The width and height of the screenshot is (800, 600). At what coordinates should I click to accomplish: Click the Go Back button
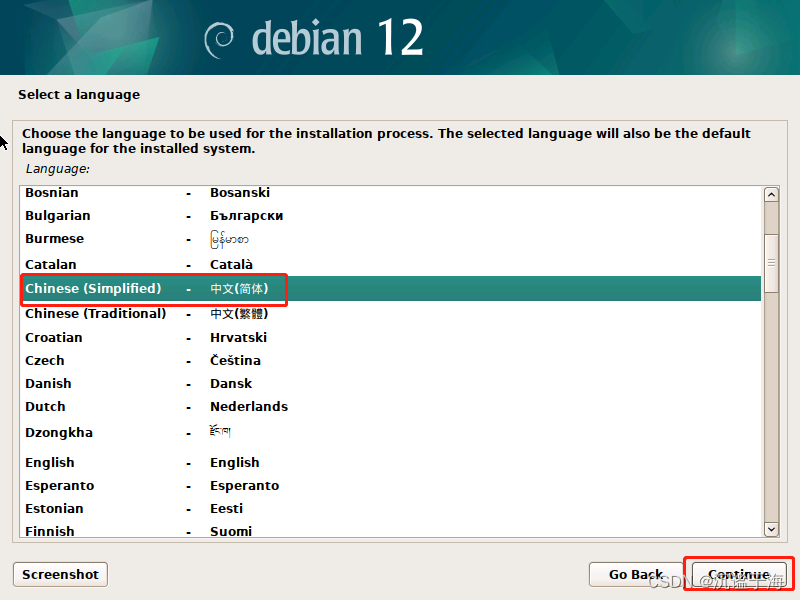[x=635, y=574]
